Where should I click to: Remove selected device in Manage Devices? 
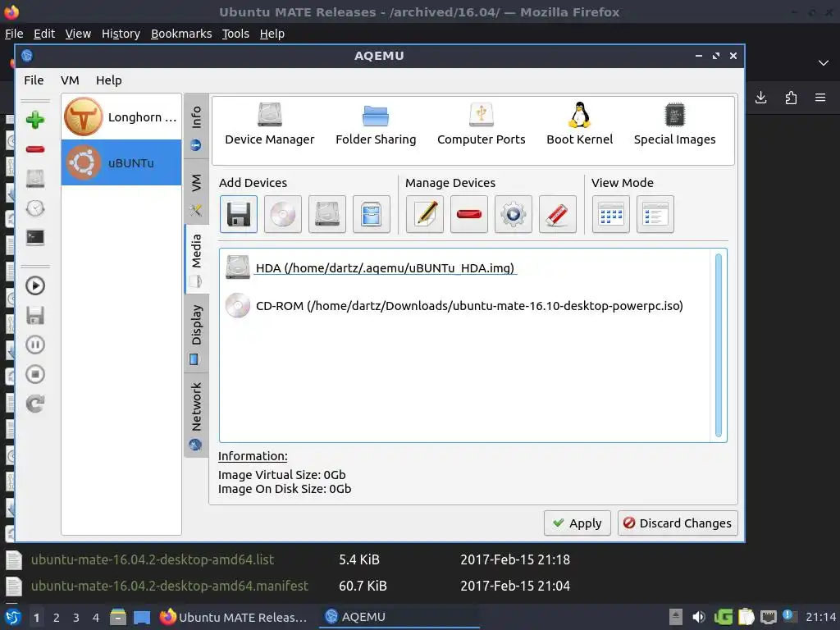(469, 214)
